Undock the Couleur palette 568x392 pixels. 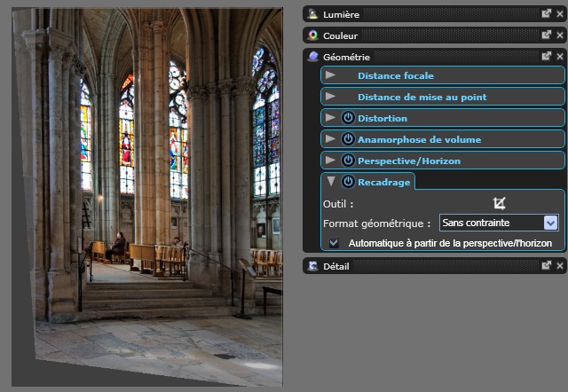coord(547,35)
